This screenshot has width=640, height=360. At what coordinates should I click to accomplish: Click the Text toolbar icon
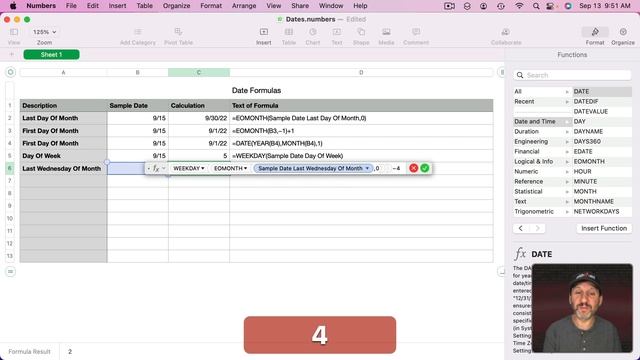pos(337,32)
